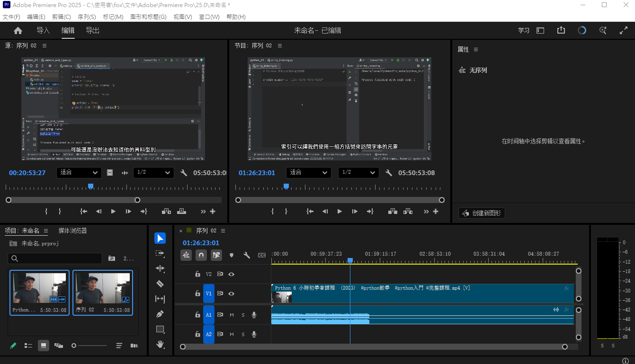Click the project panel search field
The height and width of the screenshot is (364, 635).
pyautogui.click(x=55, y=258)
